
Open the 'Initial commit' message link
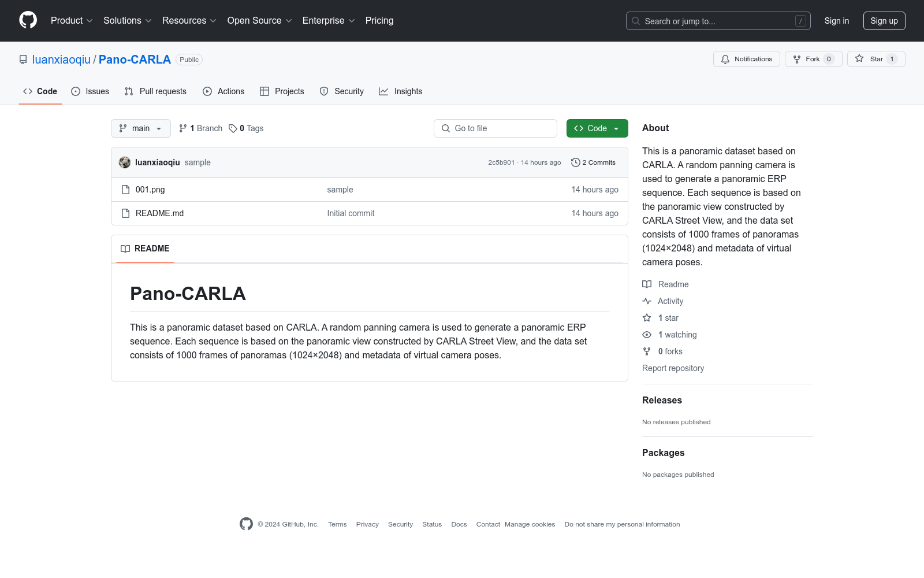[x=351, y=213]
